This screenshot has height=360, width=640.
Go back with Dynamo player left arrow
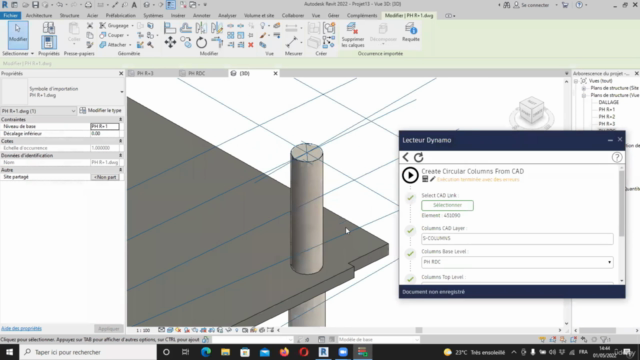click(406, 157)
